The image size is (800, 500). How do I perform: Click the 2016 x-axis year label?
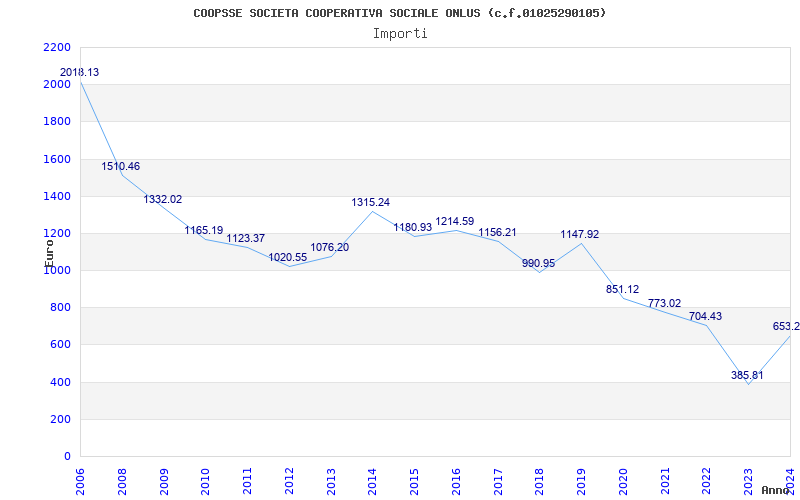pyautogui.click(x=456, y=481)
